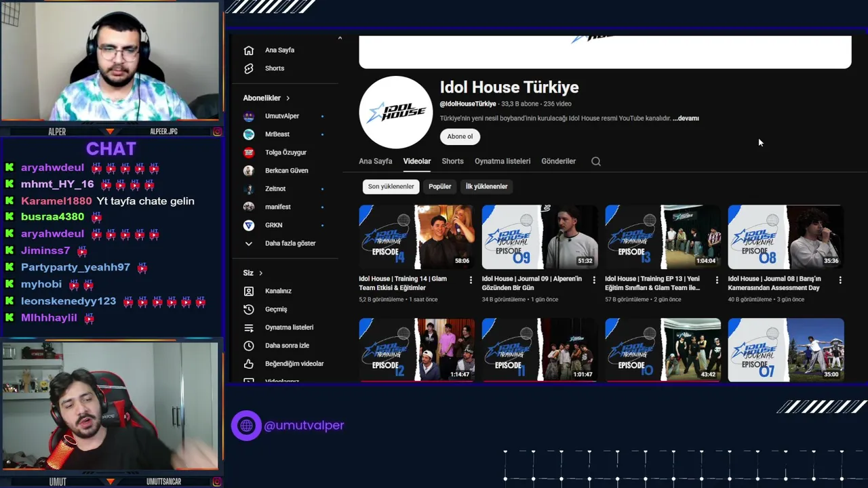The image size is (868, 488).
Task: Click the Daha sonra izle clock icon
Action: coord(249,346)
